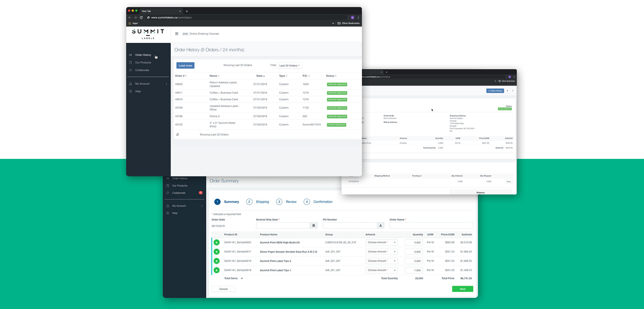Screen dimensions: 644x309
Task: Remove SUM1161_Sample0024 from the order
Action: (x=217, y=242)
